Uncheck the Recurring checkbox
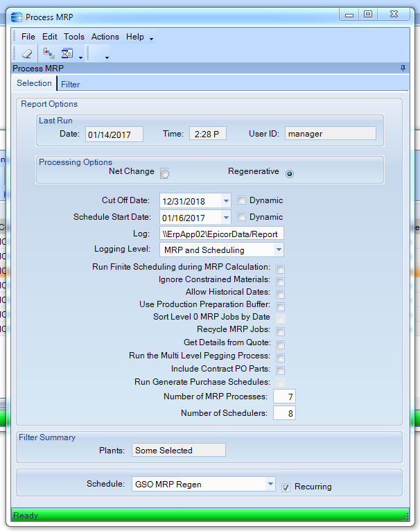Screen dimensions: 420x531 286,487
